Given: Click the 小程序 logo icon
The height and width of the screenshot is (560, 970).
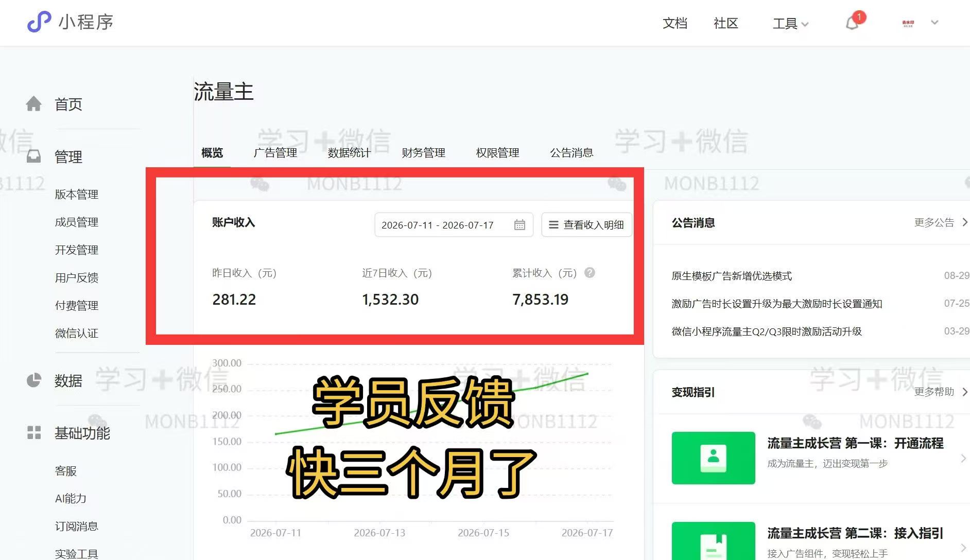Looking at the screenshot, I should click(39, 22).
